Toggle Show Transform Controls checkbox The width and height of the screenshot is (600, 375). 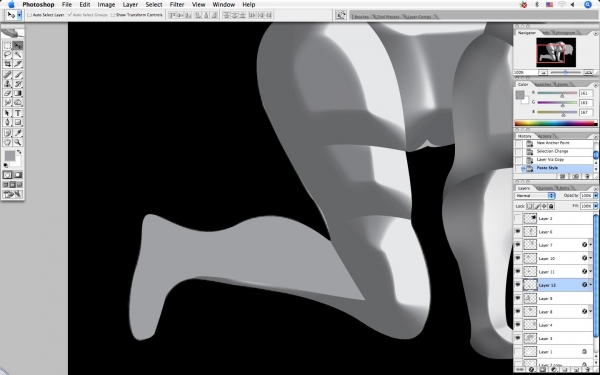pyautogui.click(x=112, y=15)
